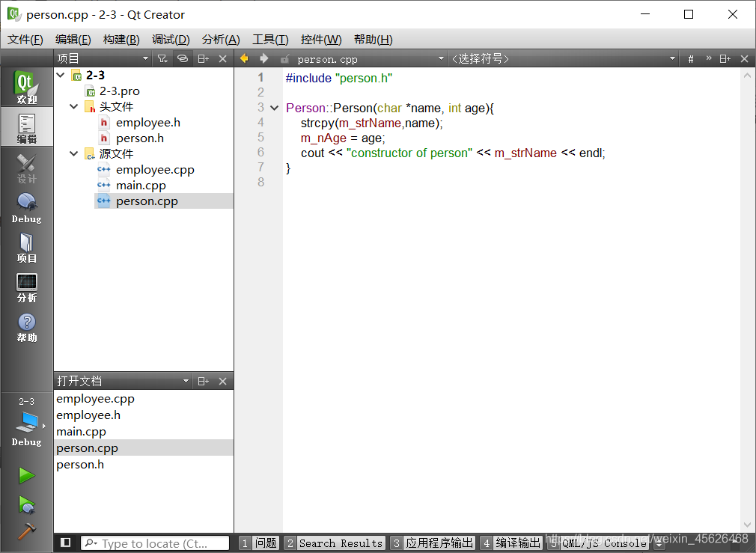The image size is (756, 553).
Task: Toggle the left sidebar visibility icon
Action: [x=66, y=543]
